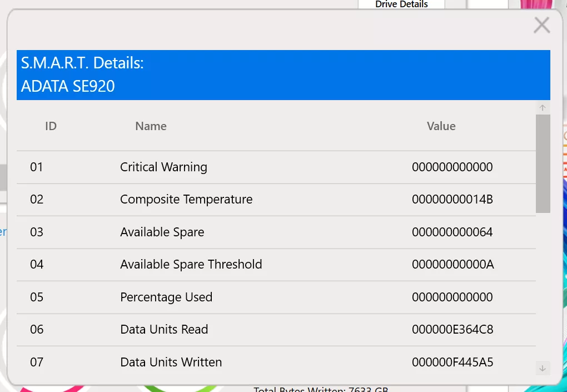Click ID 02 cell

click(x=37, y=199)
